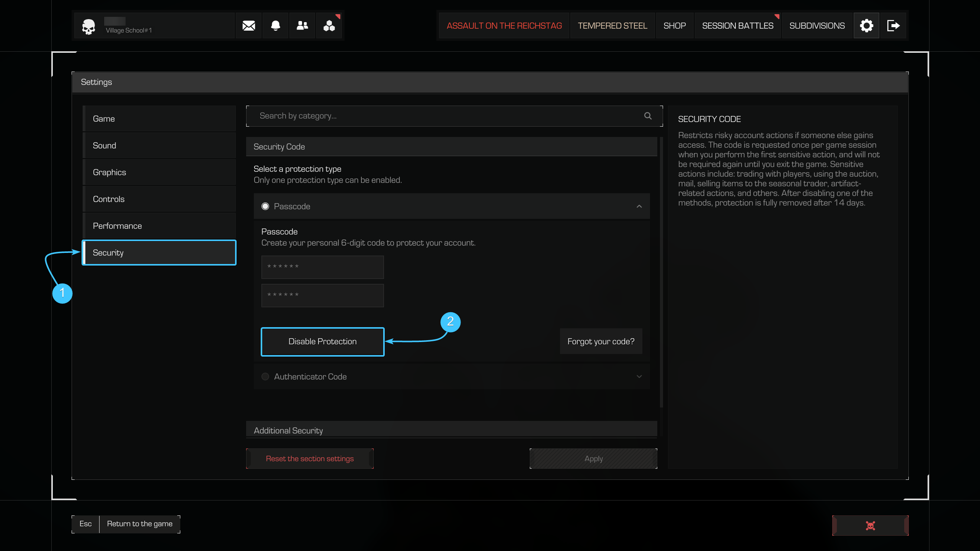The image size is (980, 551).
Task: Focus the first passcode input field
Action: coord(322,267)
